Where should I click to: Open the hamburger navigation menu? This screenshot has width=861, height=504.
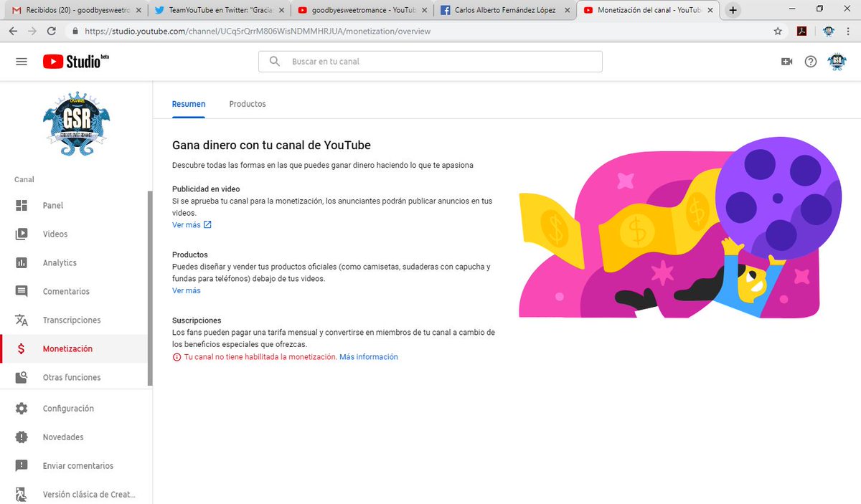[22, 62]
